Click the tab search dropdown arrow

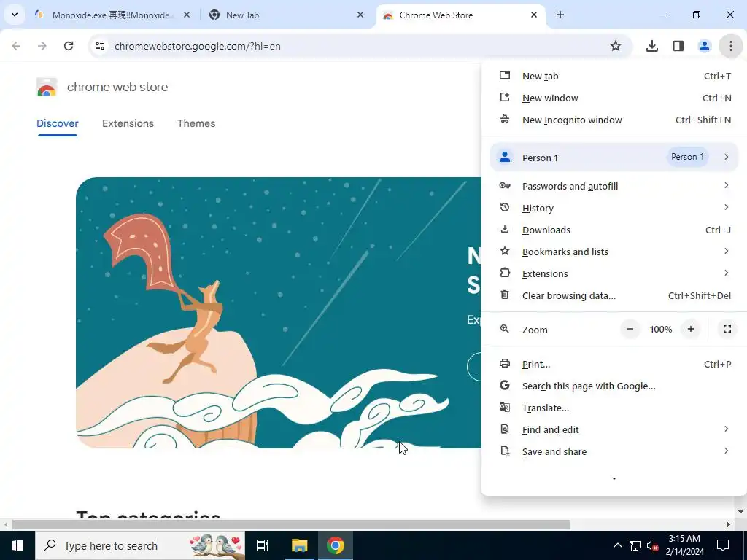pyautogui.click(x=15, y=15)
